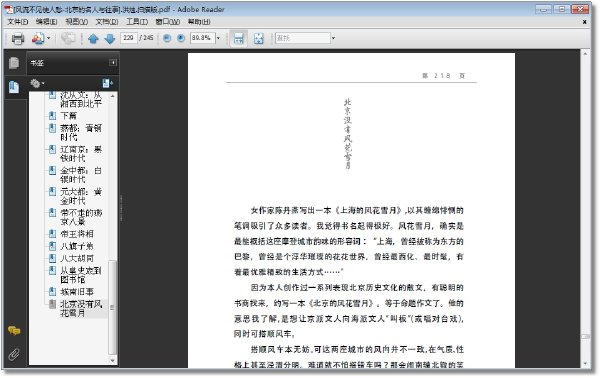The width and height of the screenshot is (600, 378).
Task: Select bookmark 城南旧事
Action: (x=77, y=292)
